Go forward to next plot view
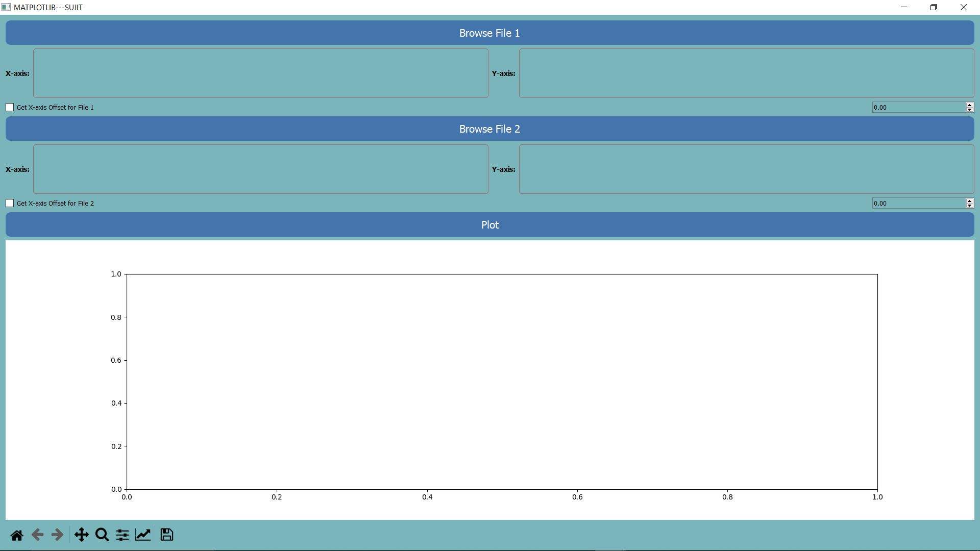980x551 pixels. pos(57,535)
